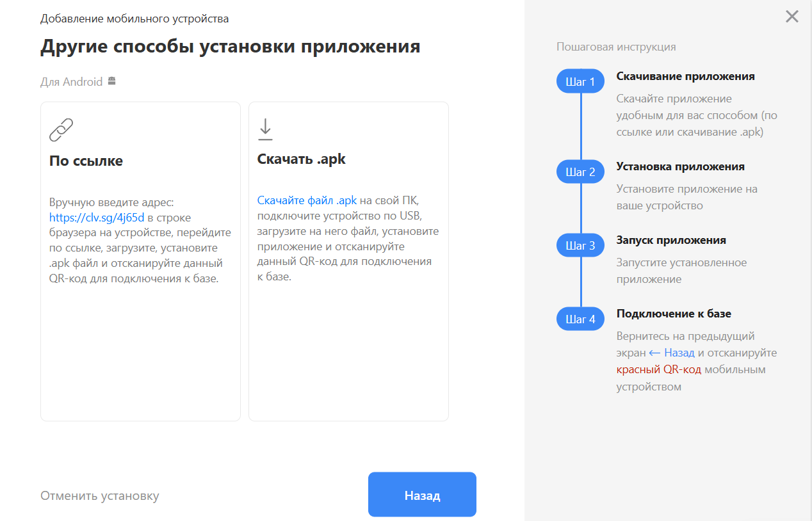Follow the "← Назад" link in step 4
Screen dimensions: 812x521
tap(671, 353)
